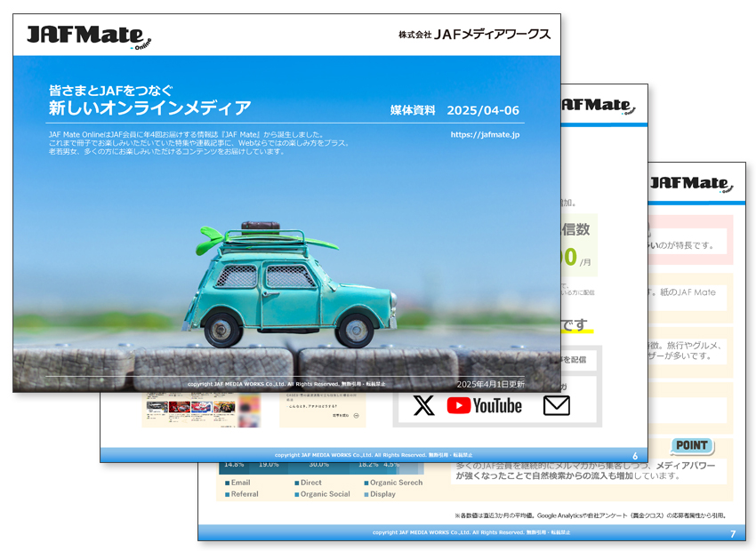Click the Organic Social legend entry
The width and height of the screenshot is (756, 551).
coord(322,494)
